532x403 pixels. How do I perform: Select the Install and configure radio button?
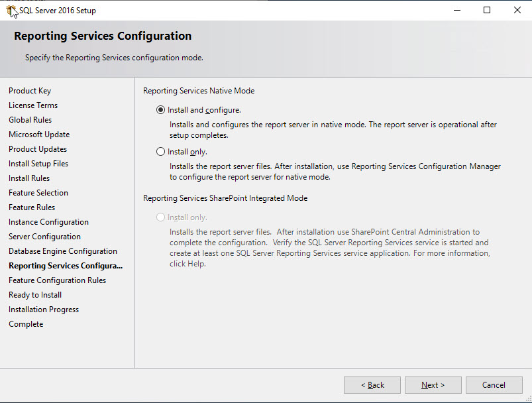click(x=160, y=109)
